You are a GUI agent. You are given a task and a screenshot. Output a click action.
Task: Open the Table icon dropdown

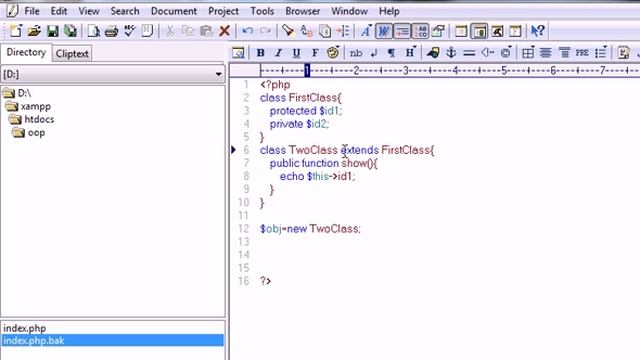pos(528,53)
